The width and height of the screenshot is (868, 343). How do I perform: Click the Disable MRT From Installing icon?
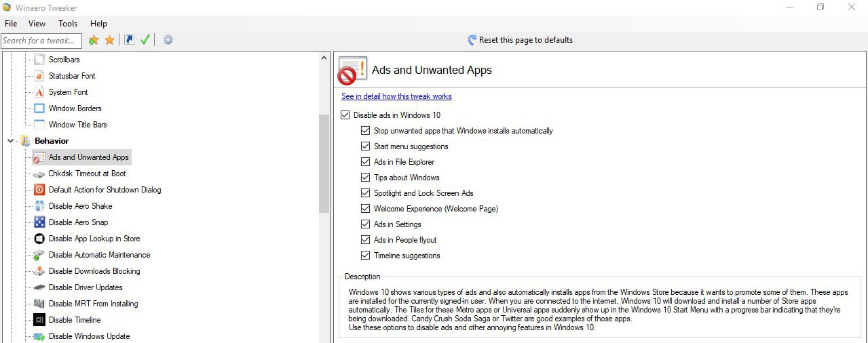point(39,304)
